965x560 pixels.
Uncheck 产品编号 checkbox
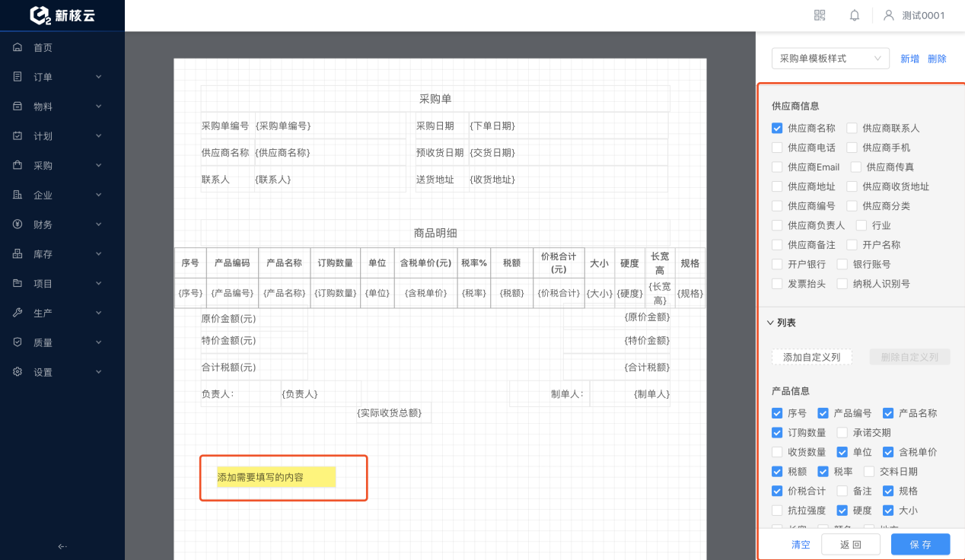coord(823,413)
